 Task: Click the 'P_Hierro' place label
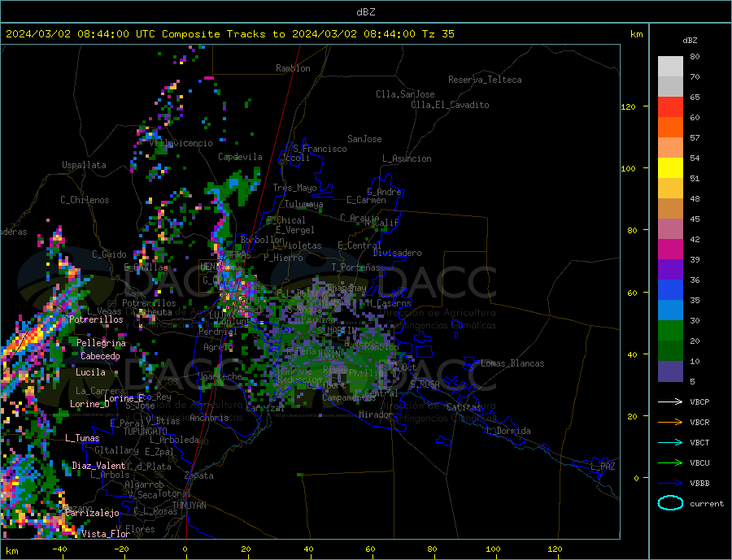(x=283, y=258)
